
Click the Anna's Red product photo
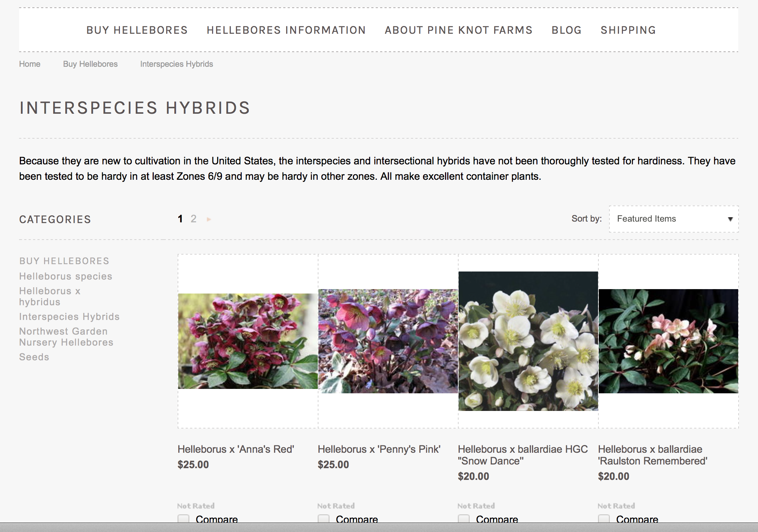[248, 341]
